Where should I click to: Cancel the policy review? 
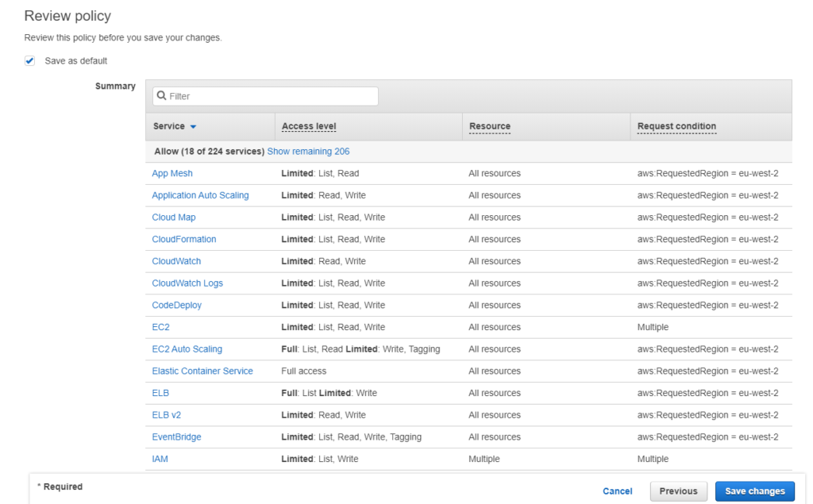617,491
